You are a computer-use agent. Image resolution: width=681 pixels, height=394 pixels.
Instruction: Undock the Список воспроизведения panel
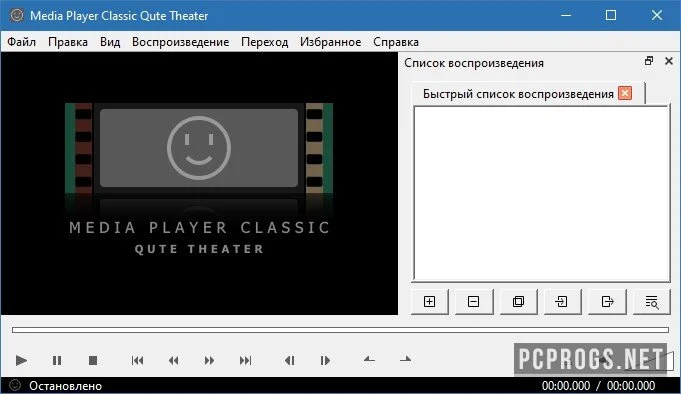649,61
